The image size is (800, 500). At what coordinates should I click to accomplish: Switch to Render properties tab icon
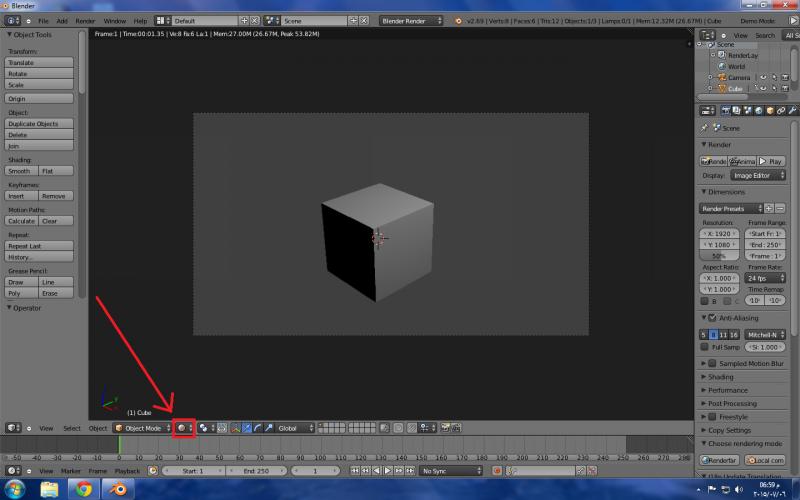(726, 110)
